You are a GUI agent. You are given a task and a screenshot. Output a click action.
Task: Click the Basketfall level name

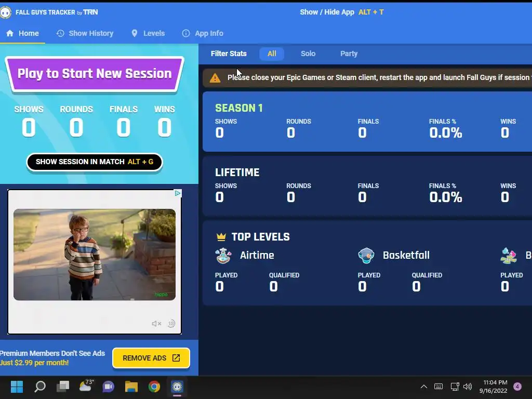[406, 255]
